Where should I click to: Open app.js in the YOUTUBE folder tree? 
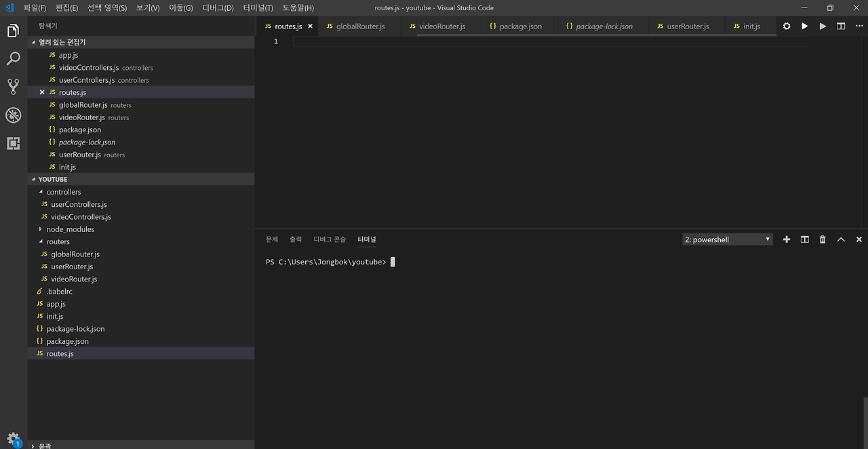141,304
